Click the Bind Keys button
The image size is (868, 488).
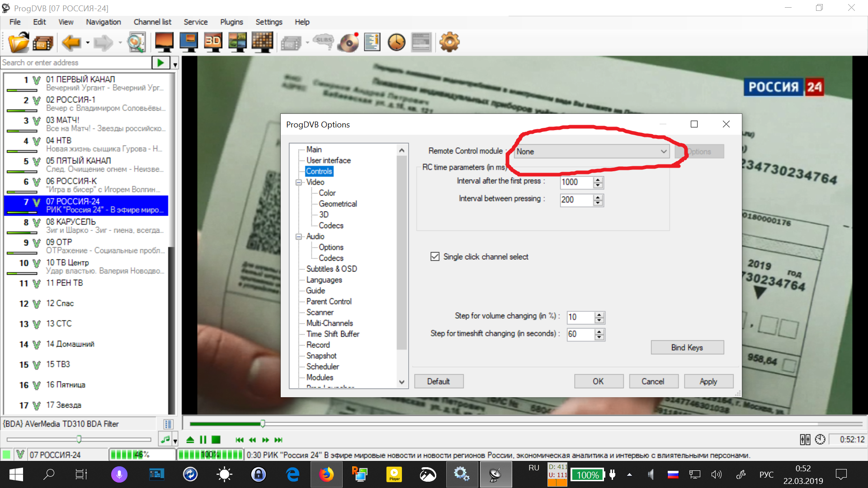pyautogui.click(x=687, y=347)
